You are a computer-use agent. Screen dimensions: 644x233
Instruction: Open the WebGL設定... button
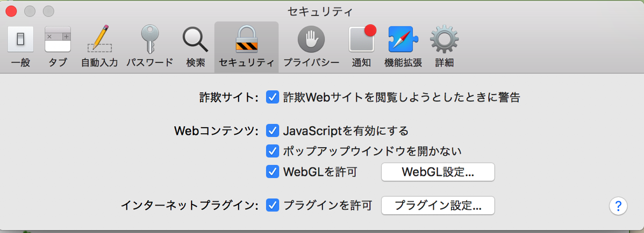point(438,172)
